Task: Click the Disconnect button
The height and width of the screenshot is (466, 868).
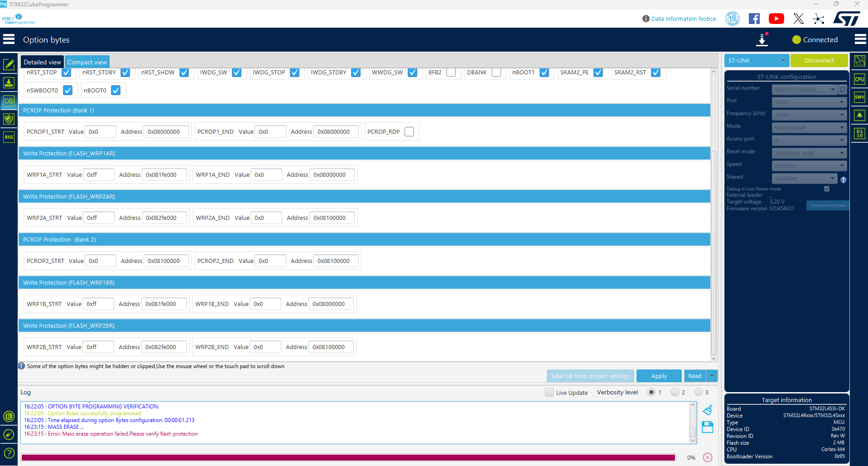Action: 819,60
